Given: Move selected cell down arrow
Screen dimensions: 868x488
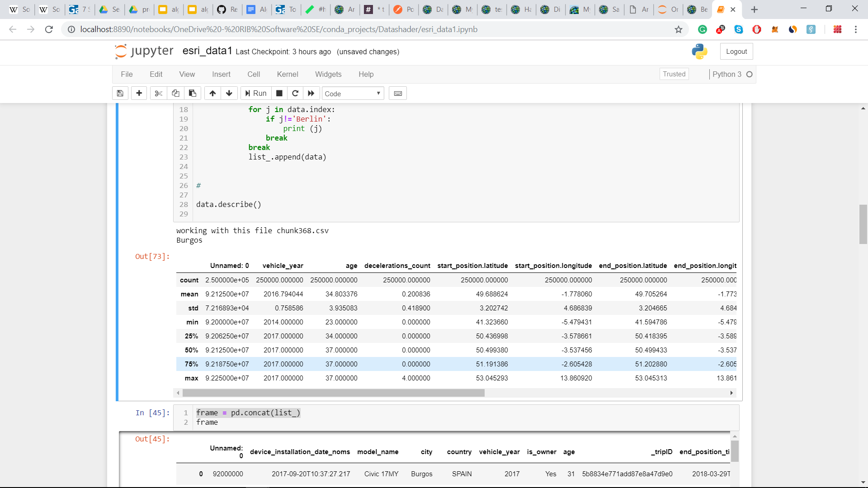Looking at the screenshot, I should click(x=229, y=94).
